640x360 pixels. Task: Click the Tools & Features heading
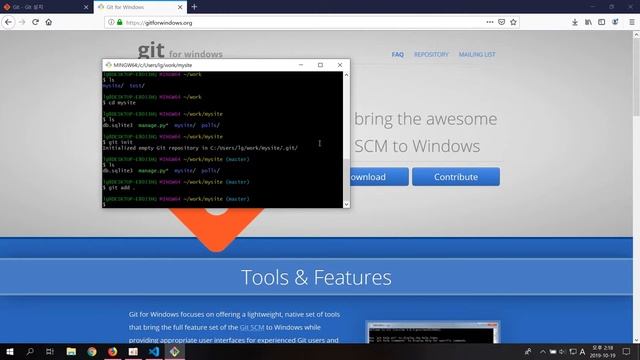coord(316,278)
